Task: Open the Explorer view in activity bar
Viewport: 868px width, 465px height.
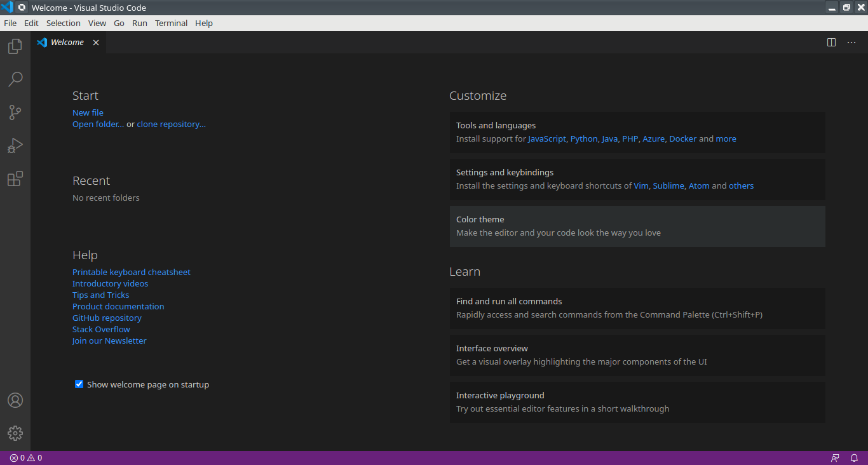Action: [x=15, y=46]
